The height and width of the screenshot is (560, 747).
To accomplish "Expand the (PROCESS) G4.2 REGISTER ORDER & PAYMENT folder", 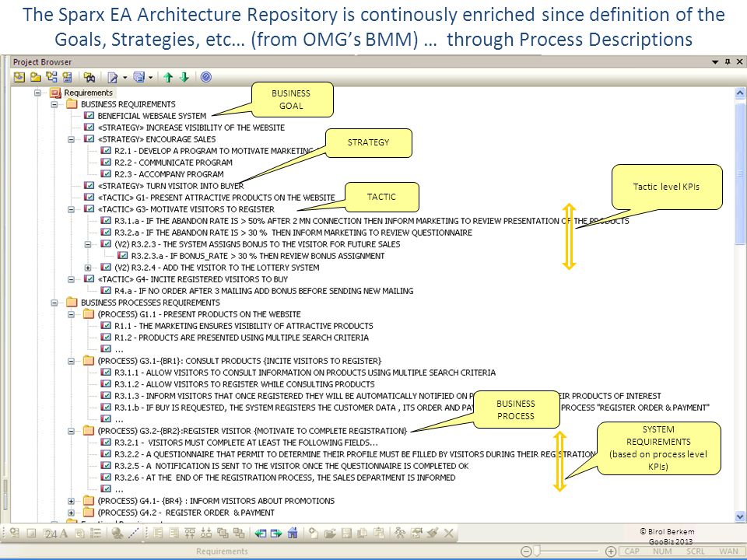I will [71, 513].
